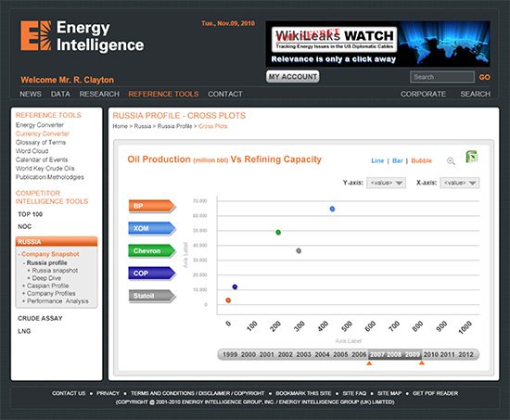Toggle the Statoil series arrow

pyautogui.click(x=152, y=296)
